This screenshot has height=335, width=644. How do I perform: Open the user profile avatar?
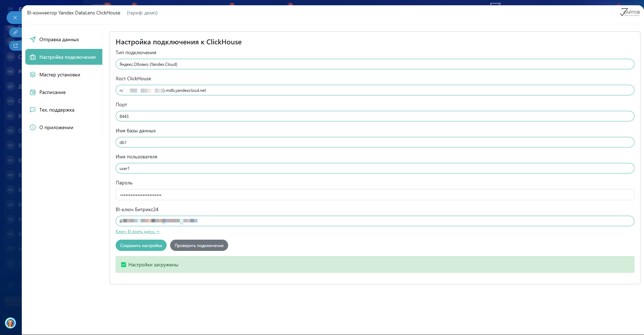pyautogui.click(x=11, y=323)
